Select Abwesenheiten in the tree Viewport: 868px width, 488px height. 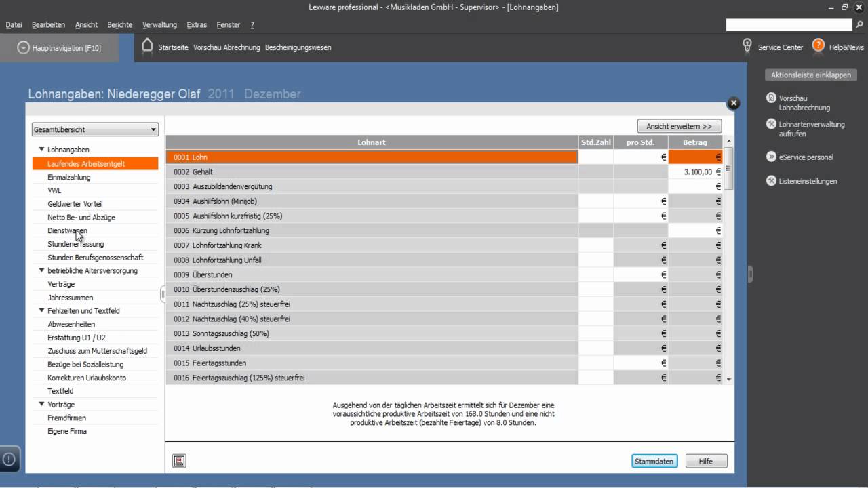(71, 324)
